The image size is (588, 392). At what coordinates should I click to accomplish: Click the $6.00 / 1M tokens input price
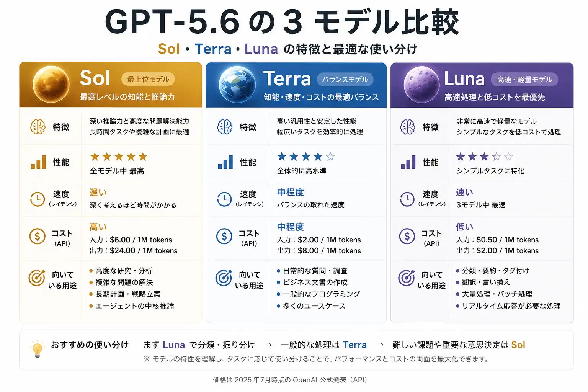141,240
